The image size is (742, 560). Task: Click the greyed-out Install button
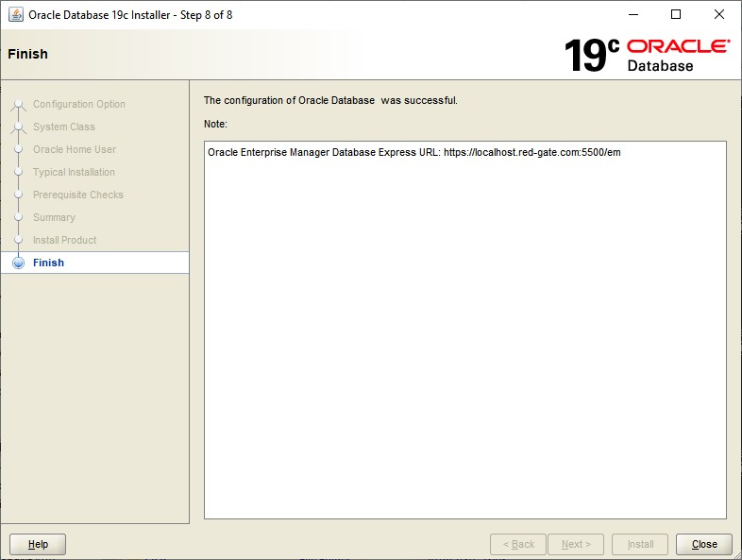click(x=640, y=544)
